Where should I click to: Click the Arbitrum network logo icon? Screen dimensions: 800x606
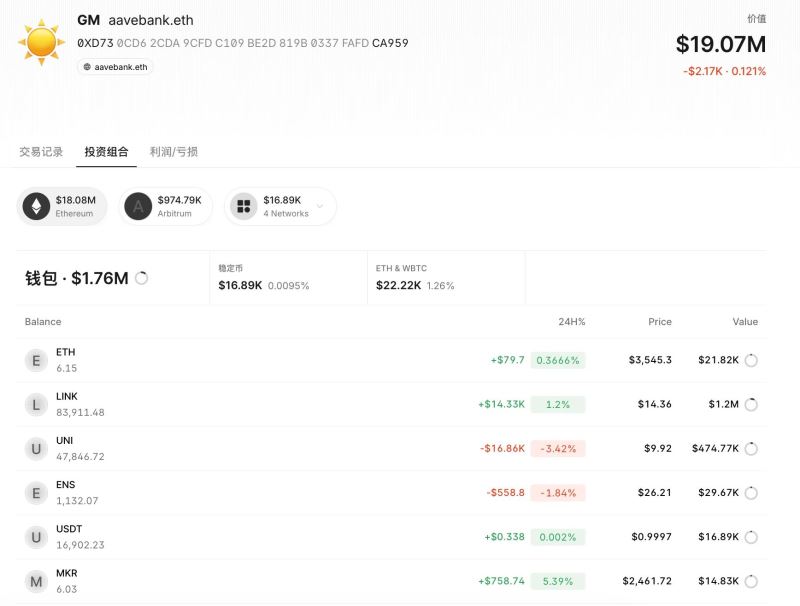138,206
